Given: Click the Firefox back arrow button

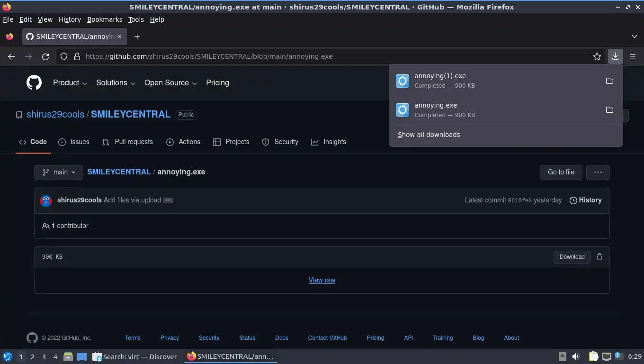Looking at the screenshot, I should [11, 56].
